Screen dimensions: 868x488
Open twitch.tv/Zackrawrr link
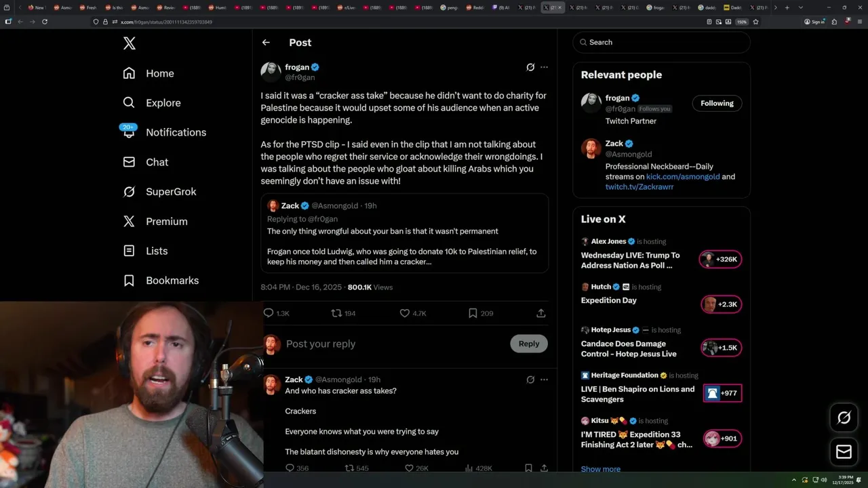(639, 186)
